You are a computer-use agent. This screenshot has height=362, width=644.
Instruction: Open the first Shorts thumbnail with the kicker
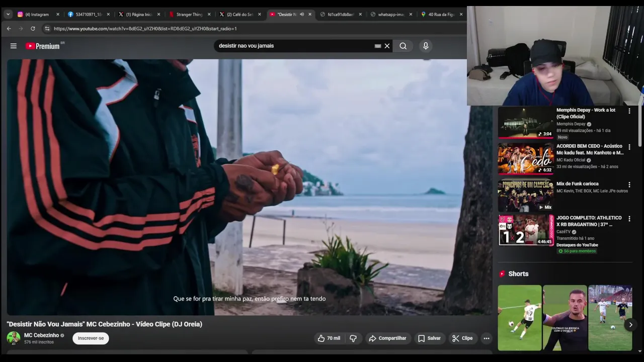[x=520, y=318]
